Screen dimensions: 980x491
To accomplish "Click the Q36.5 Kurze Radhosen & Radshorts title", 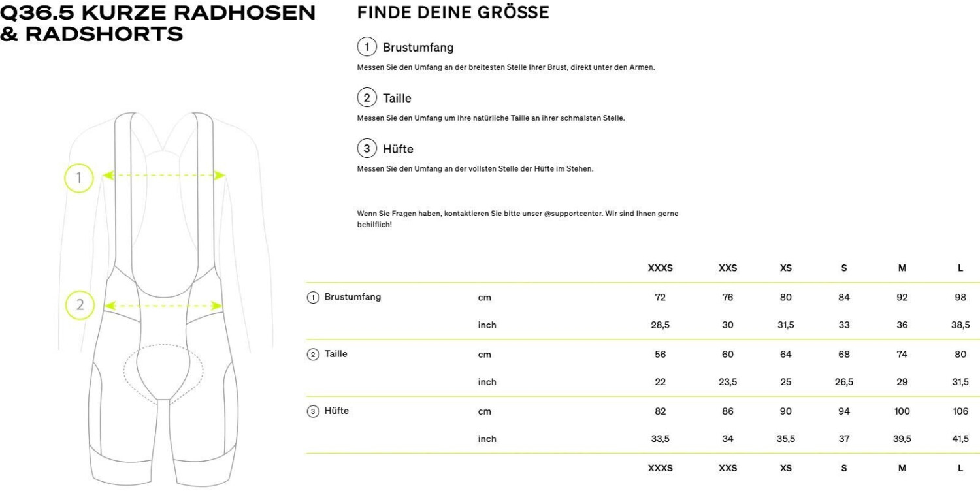I will pos(157,23).
